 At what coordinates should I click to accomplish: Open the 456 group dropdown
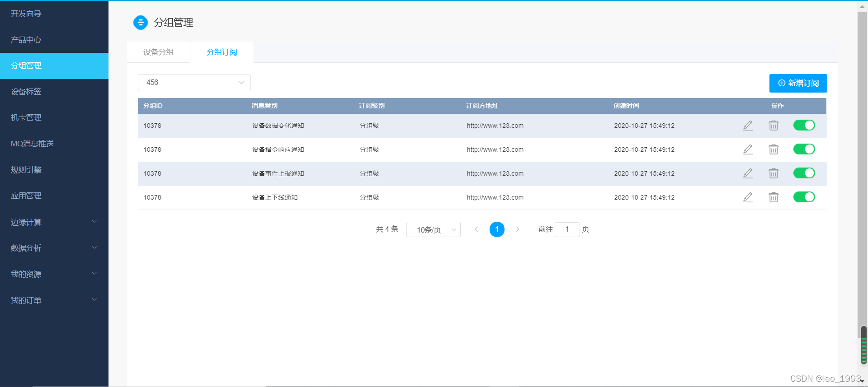click(194, 83)
